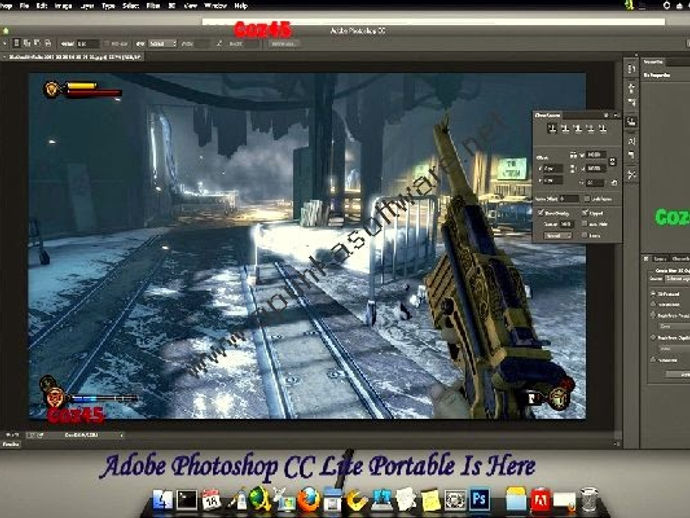Click the Clone Source rotation angle field
The image size is (690, 518).
[x=595, y=183]
